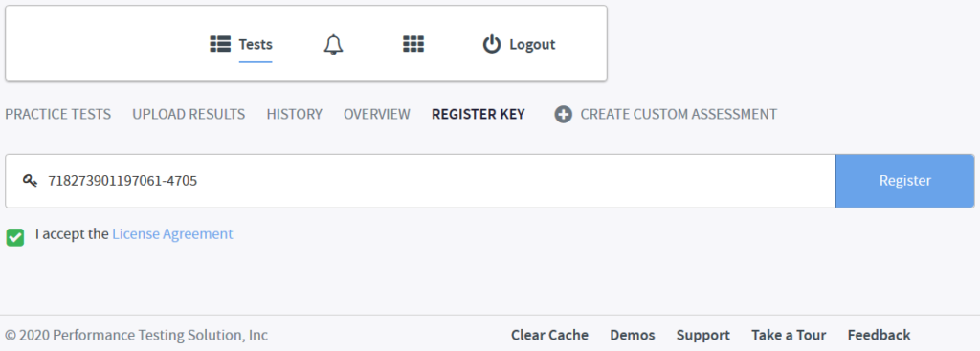
Task: Open the notifications bell
Action: pyautogui.click(x=334, y=44)
